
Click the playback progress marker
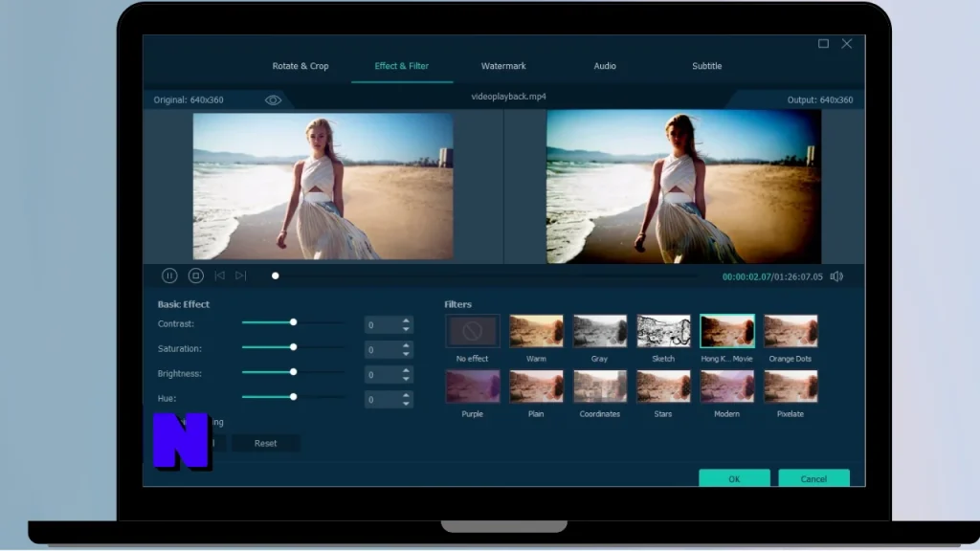[275, 275]
